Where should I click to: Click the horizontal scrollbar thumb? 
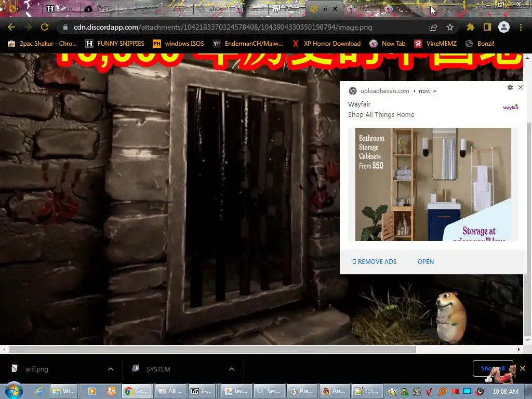(x=212, y=350)
